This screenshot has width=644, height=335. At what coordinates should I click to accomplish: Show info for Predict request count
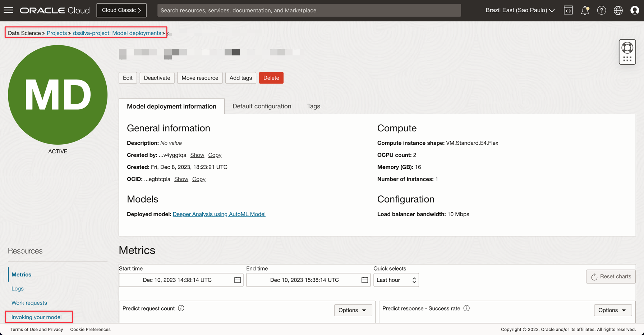coord(181,308)
